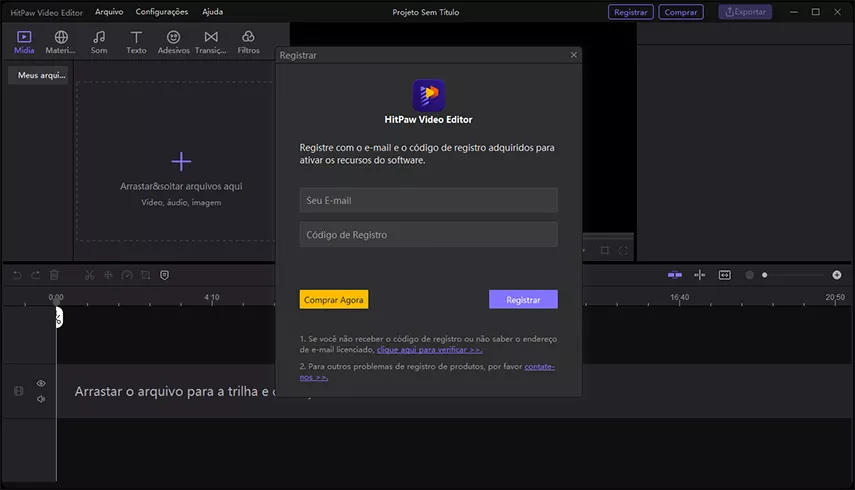Click the HitPaw Video Editor logo
The height and width of the screenshot is (490, 855).
[429, 95]
